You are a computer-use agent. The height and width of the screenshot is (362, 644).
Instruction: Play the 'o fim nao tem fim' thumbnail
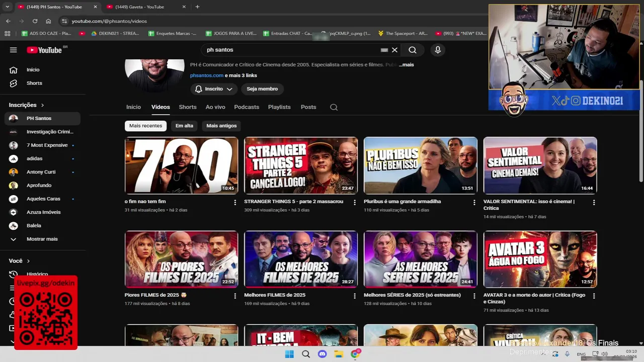tap(181, 165)
